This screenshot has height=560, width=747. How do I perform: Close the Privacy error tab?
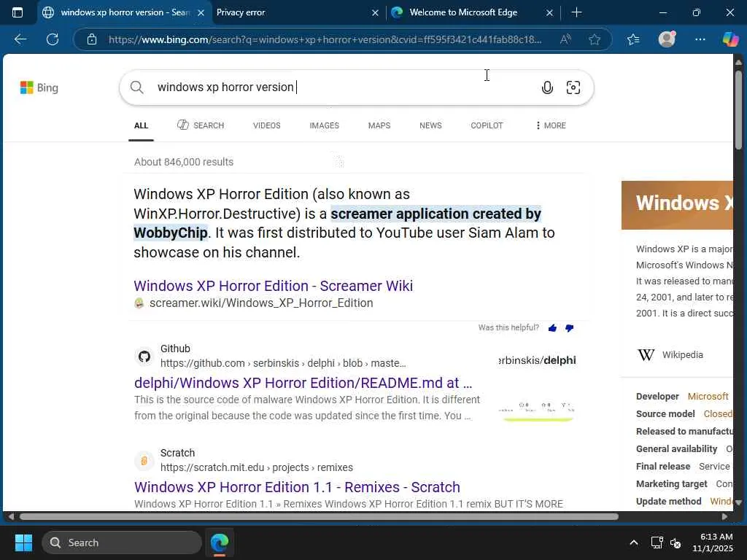point(375,13)
